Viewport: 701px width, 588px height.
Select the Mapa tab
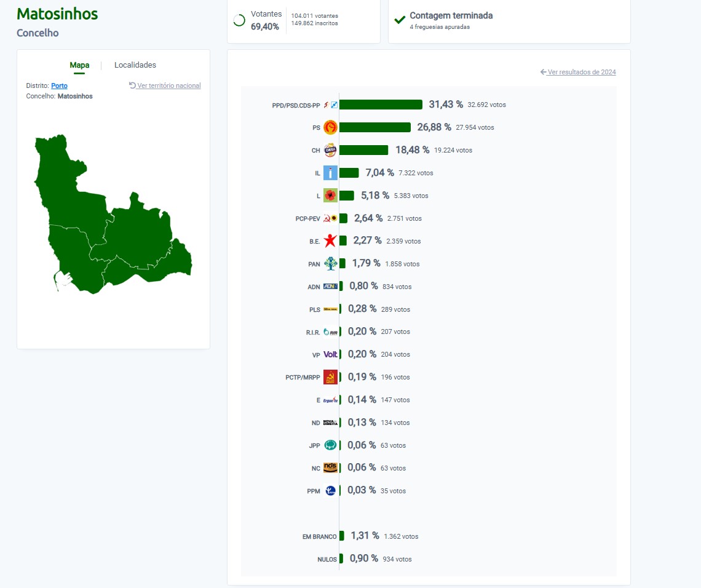pyautogui.click(x=79, y=65)
